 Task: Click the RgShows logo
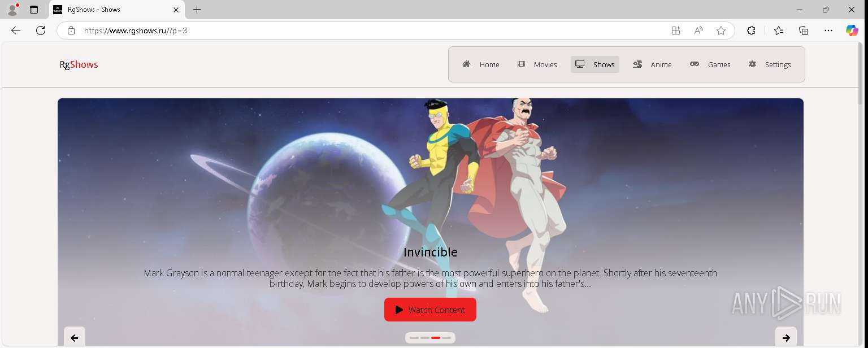click(x=79, y=64)
